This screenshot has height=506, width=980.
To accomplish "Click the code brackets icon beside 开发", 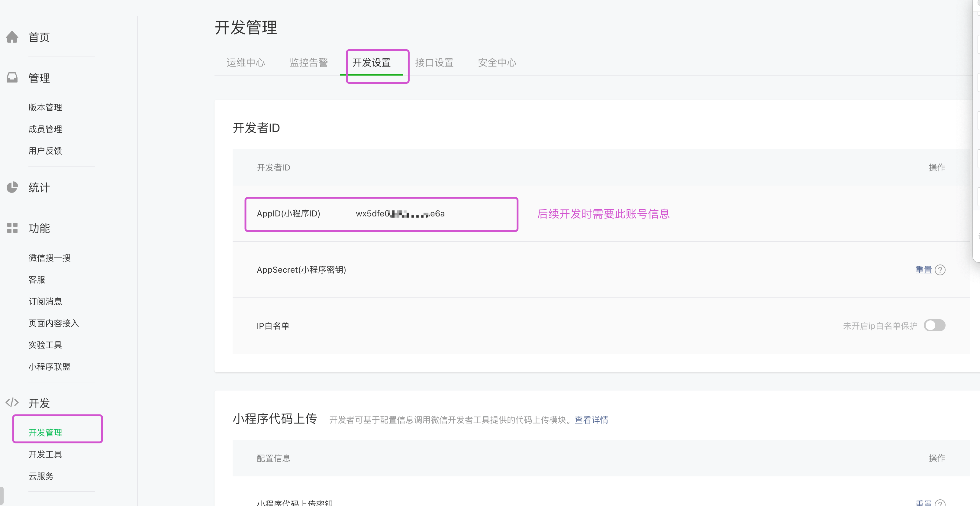I will tap(12, 402).
